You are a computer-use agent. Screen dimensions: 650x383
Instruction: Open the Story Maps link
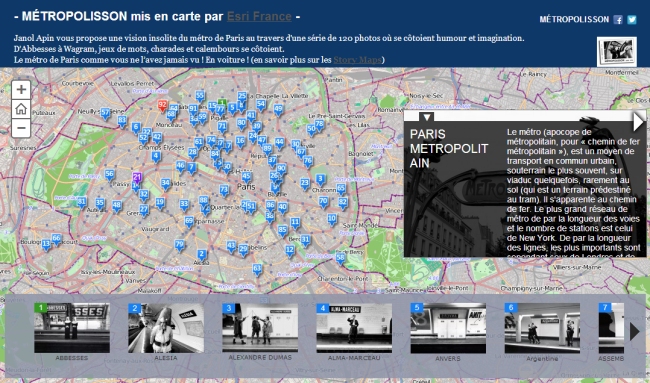357,60
